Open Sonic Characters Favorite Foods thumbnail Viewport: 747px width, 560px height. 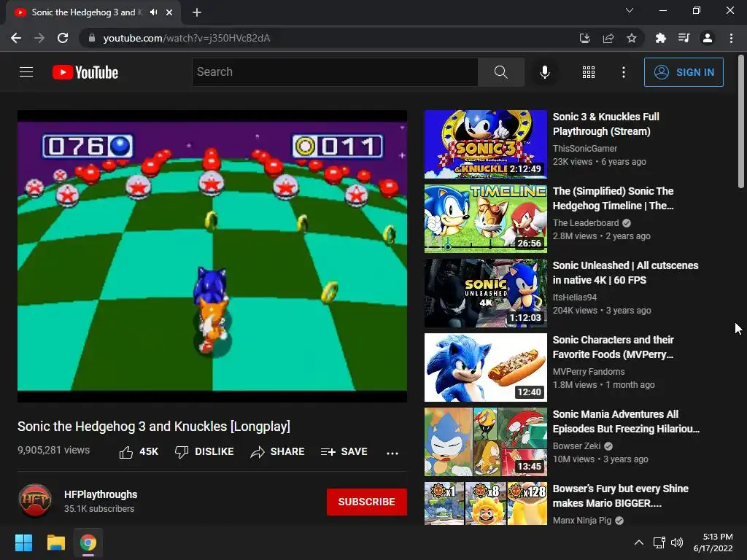pos(485,367)
